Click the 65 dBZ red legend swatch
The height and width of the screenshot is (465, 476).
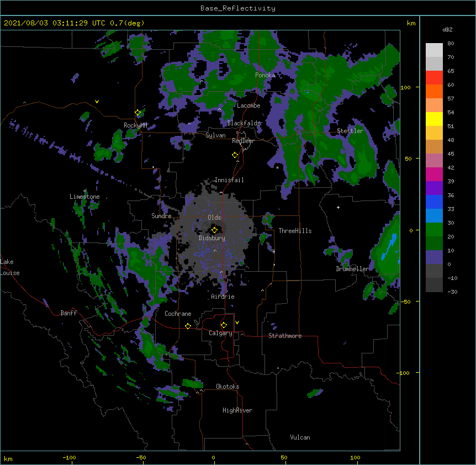pos(434,77)
